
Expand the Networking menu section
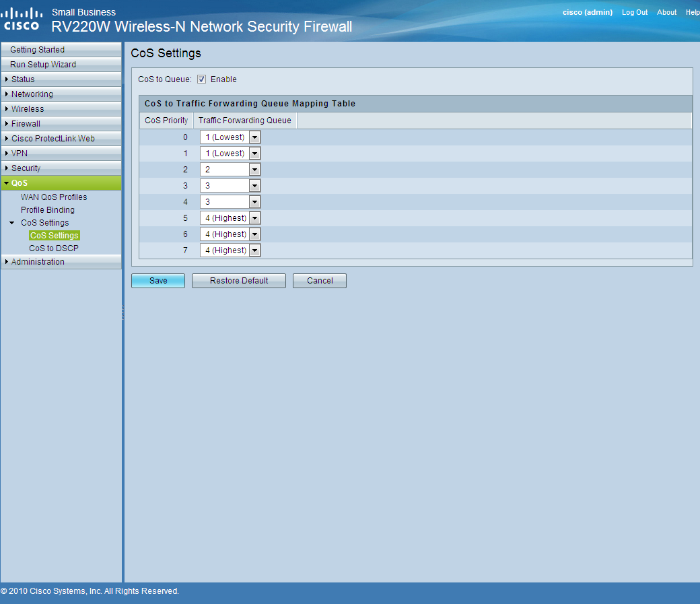point(61,94)
